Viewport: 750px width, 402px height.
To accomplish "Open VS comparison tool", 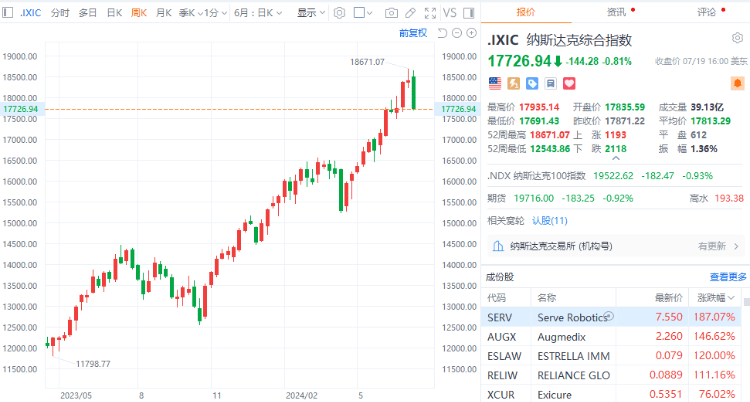I will 450,13.
